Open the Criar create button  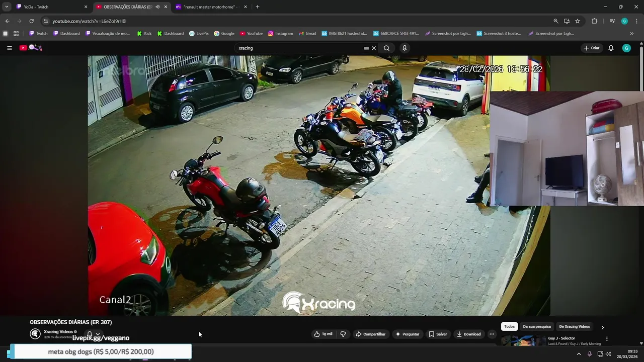point(592,48)
